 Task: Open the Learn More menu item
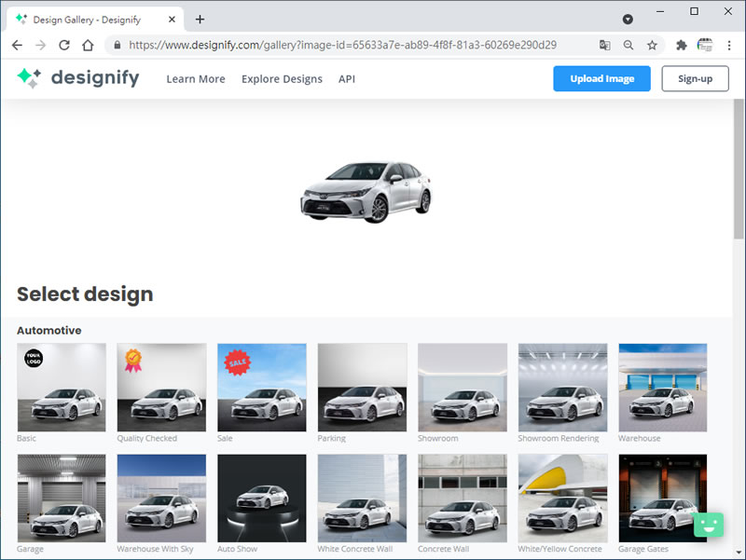[196, 79]
